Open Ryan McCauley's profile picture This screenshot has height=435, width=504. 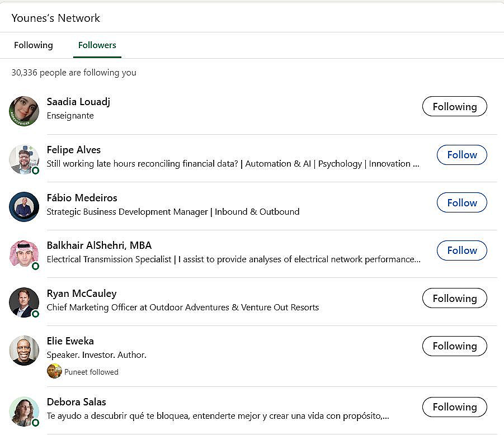coord(24,302)
